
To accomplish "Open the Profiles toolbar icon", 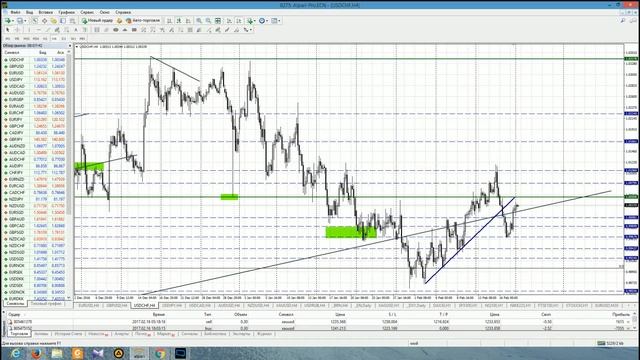I will 20,20.
